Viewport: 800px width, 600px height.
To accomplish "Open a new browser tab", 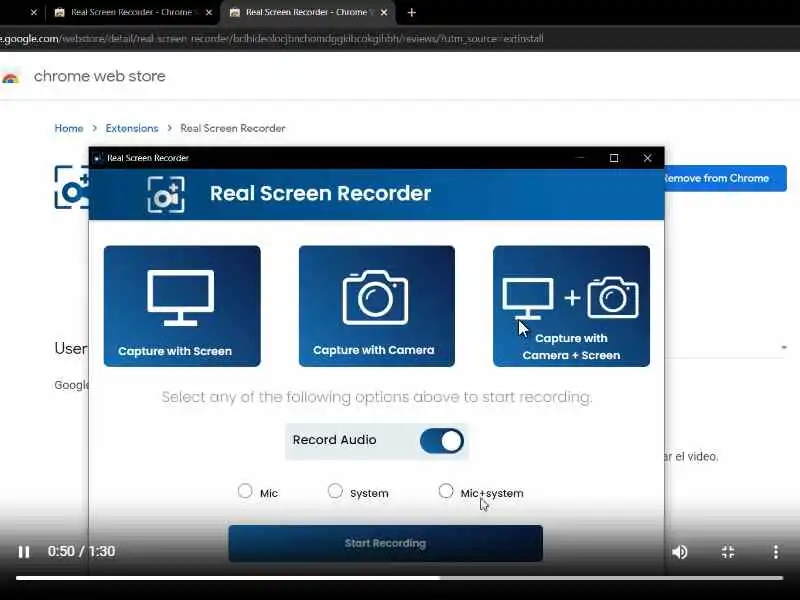I will [412, 13].
